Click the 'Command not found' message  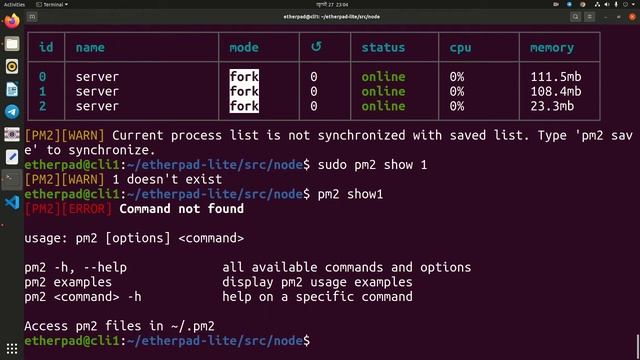181,209
